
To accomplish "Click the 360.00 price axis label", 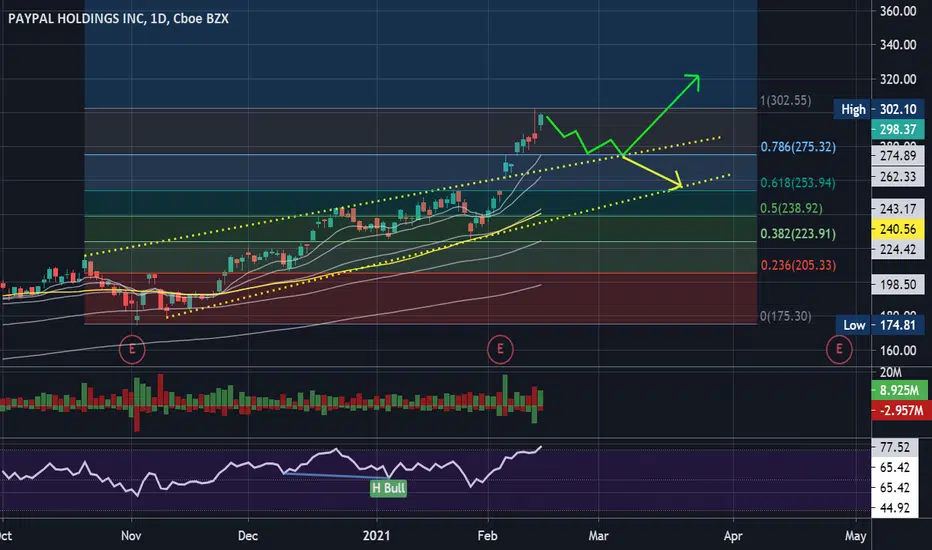I will coord(898,11).
